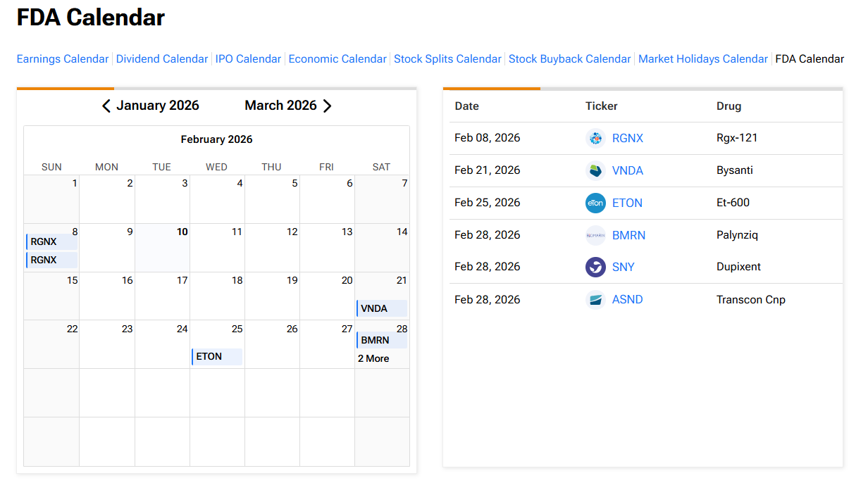
Task: Click the ASND company logo icon
Action: 595,299
